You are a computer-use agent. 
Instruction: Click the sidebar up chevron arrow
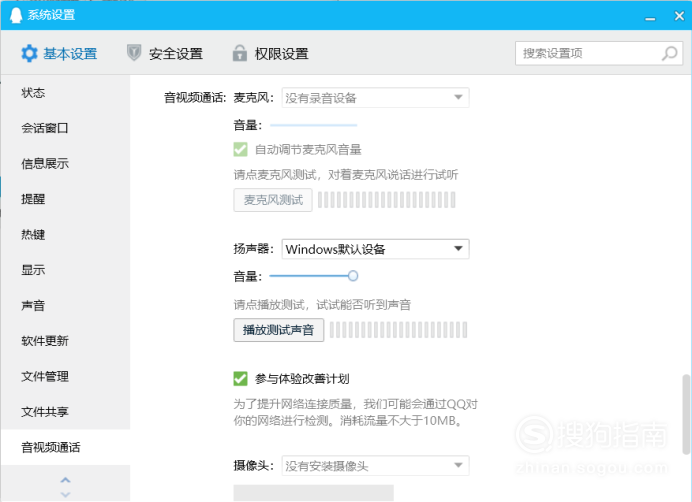[65, 480]
